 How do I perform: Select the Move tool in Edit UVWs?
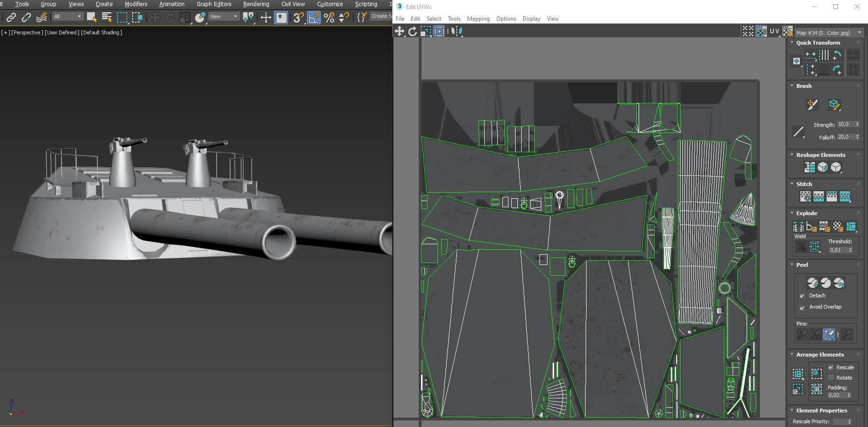[x=399, y=31]
